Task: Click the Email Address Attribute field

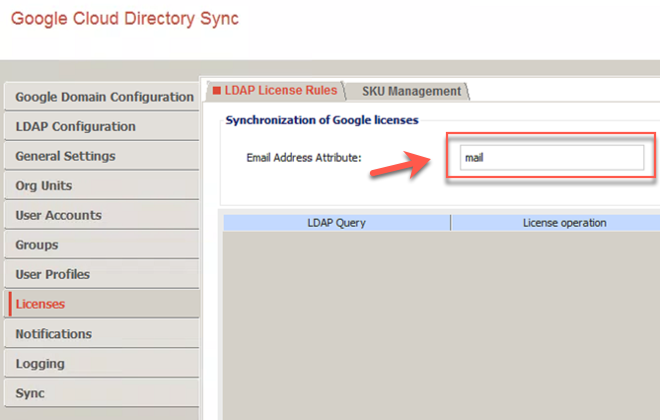Action: (x=552, y=157)
